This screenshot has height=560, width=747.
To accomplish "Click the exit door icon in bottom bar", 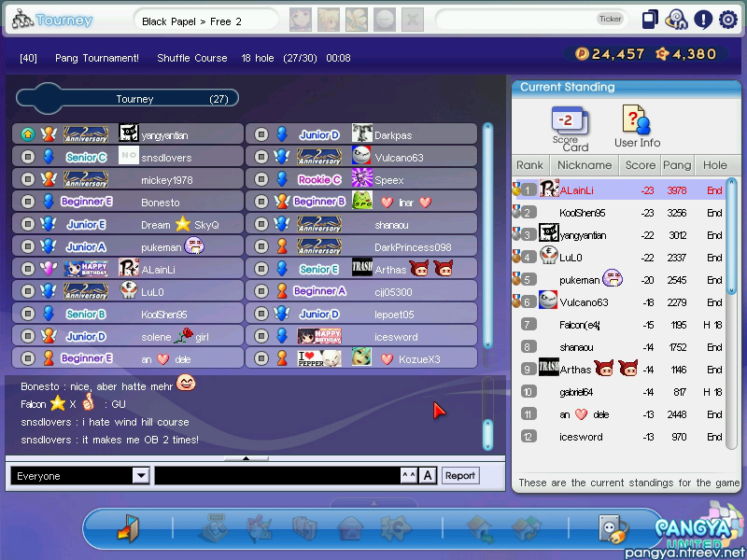I will click(x=128, y=528).
